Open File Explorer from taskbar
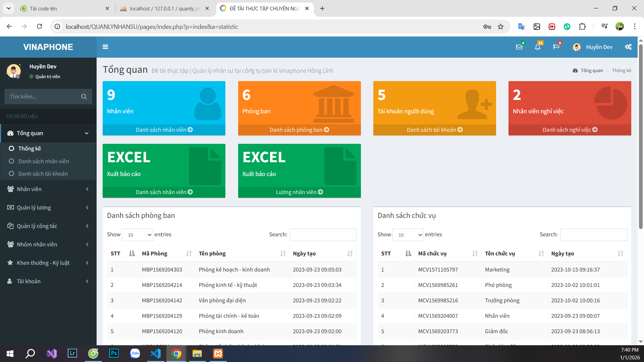Image resolution: width=644 pixels, height=362 pixels. pos(197,354)
